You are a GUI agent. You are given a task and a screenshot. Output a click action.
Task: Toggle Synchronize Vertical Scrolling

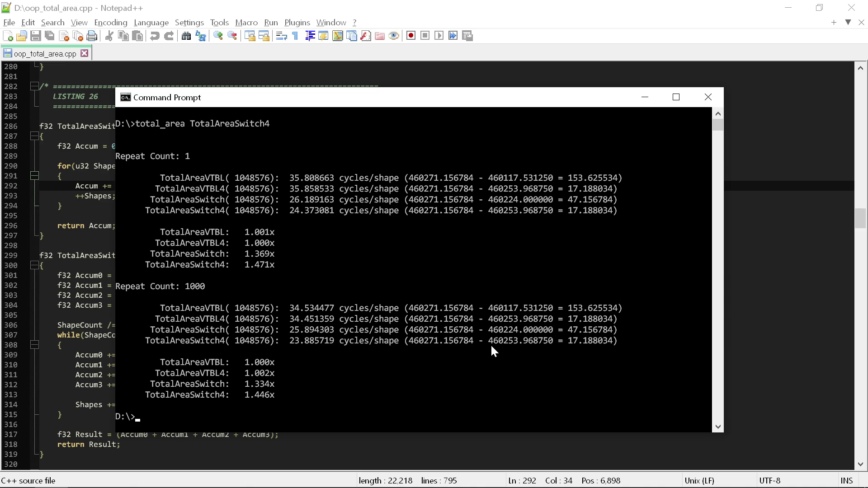[x=250, y=36]
